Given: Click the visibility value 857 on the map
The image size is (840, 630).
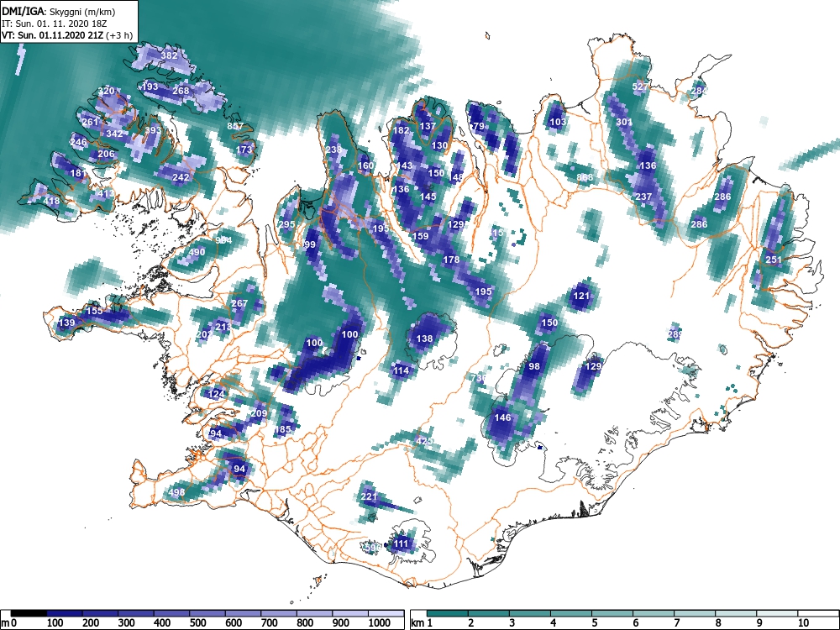Looking at the screenshot, I should coord(235,127).
